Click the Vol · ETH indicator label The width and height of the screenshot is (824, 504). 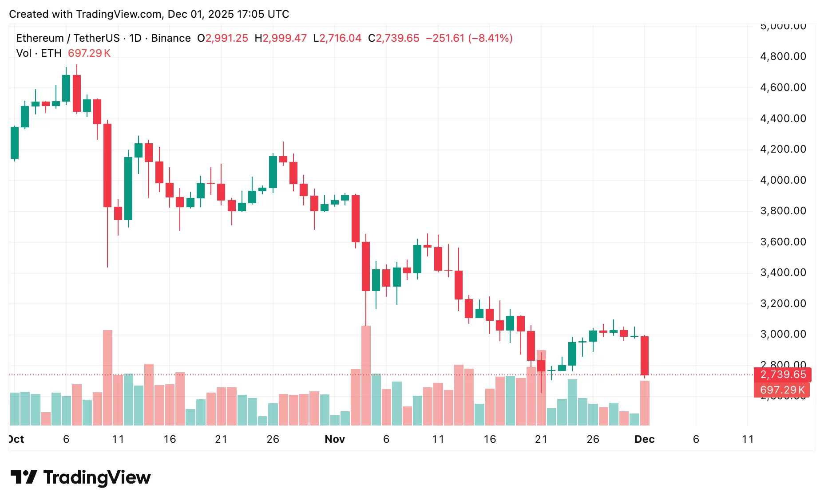pyautogui.click(x=39, y=53)
